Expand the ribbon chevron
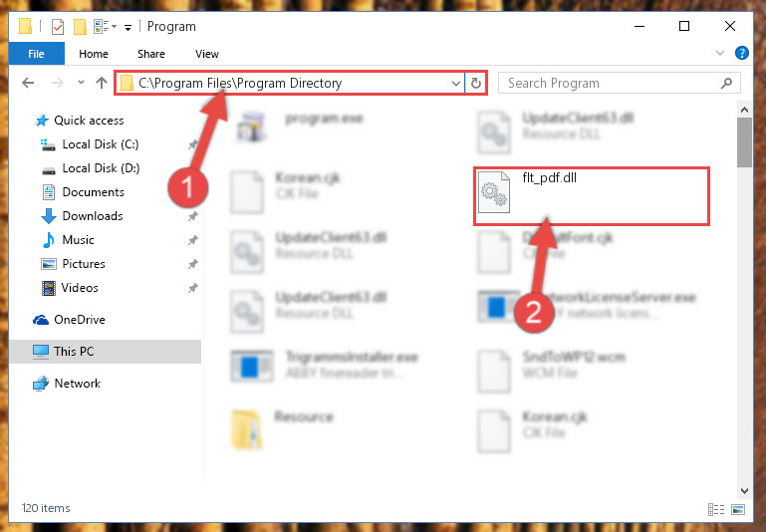Image resolution: width=766 pixels, height=532 pixels. (719, 53)
